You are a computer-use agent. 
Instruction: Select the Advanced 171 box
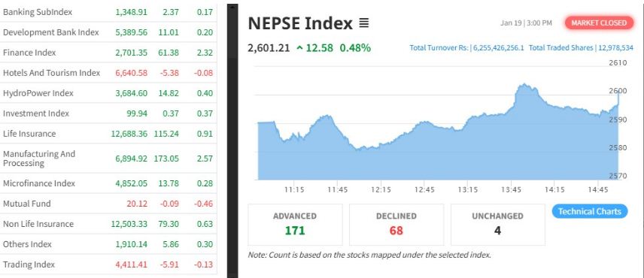click(296, 225)
